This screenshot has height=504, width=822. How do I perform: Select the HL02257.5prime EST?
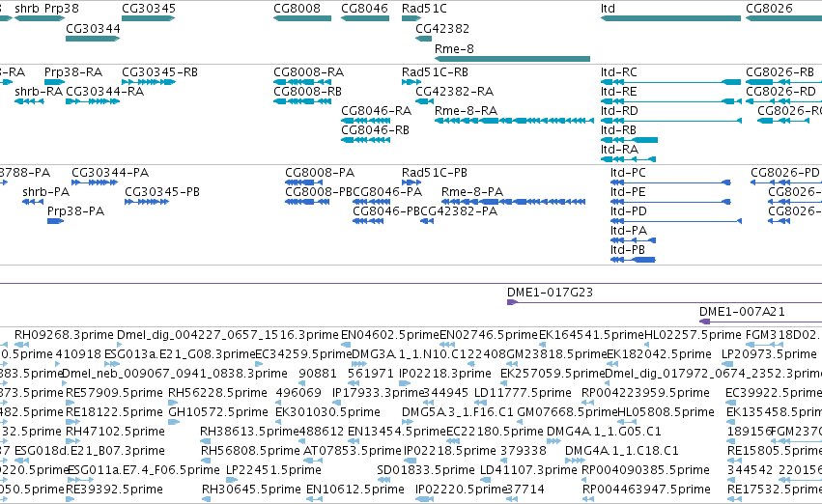[646, 345]
